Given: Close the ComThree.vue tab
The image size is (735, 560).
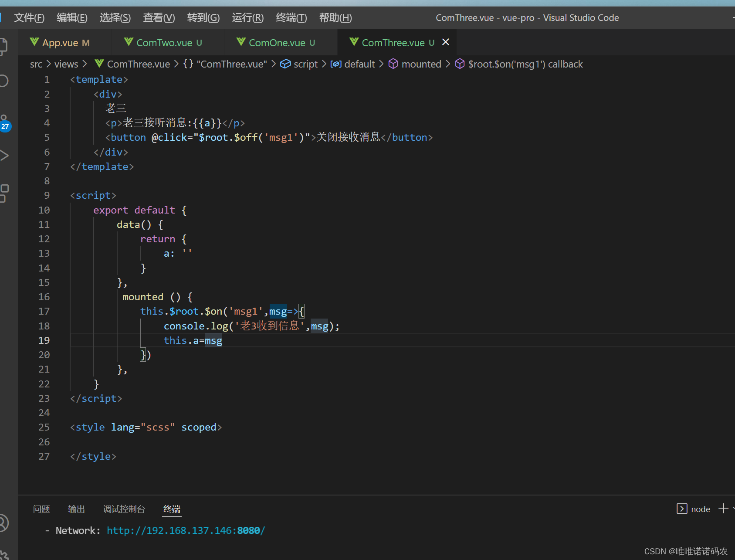Looking at the screenshot, I should point(446,42).
